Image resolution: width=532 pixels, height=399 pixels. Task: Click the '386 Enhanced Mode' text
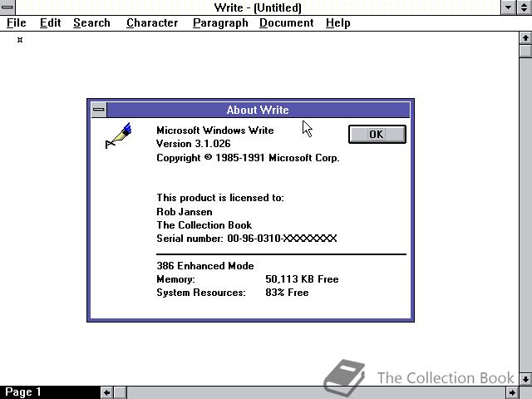click(205, 266)
